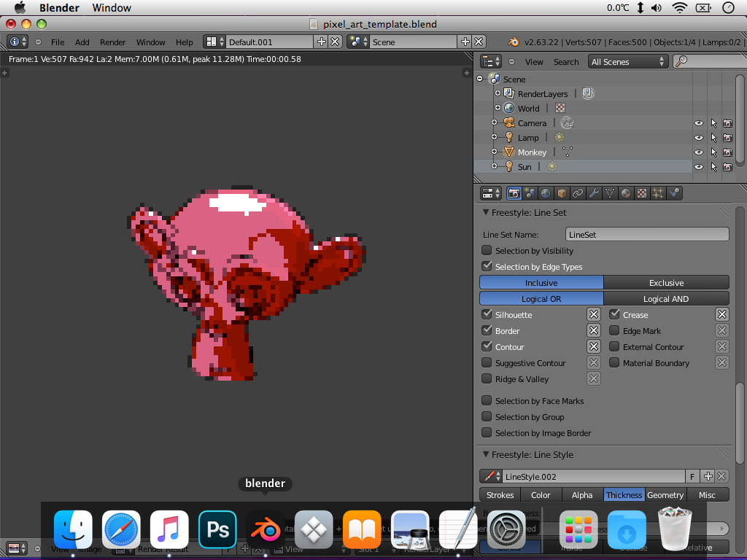Open the Particles properties sparkle tab
Screen dimensions: 747x560
click(658, 193)
